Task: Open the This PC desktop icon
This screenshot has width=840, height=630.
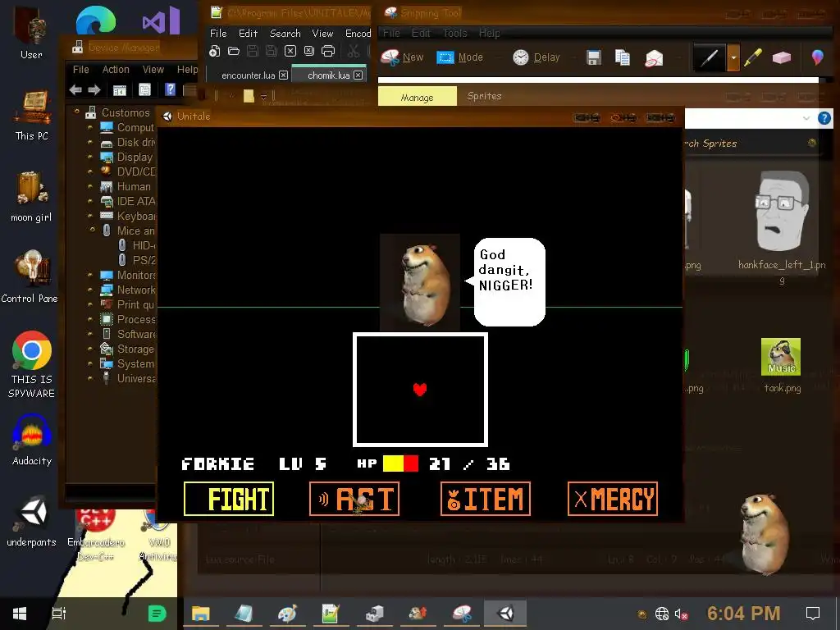Action: point(32,115)
